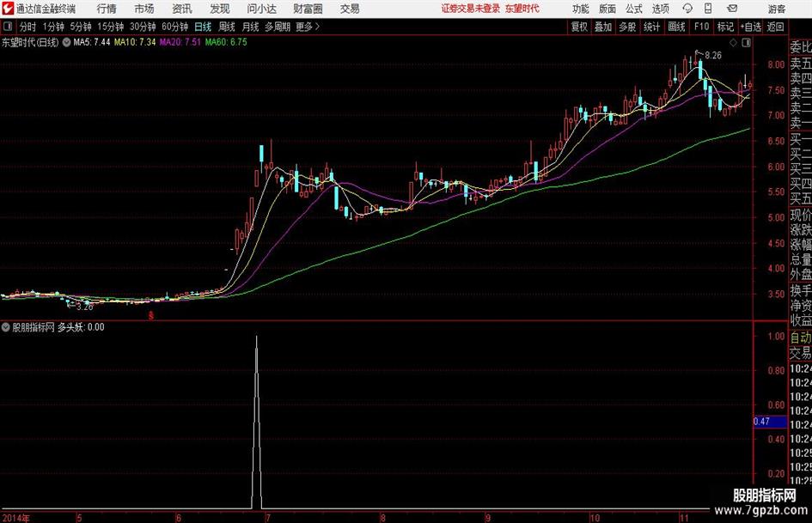812x523 pixels.
Task: Open the 公式 menu
Action: (634, 9)
